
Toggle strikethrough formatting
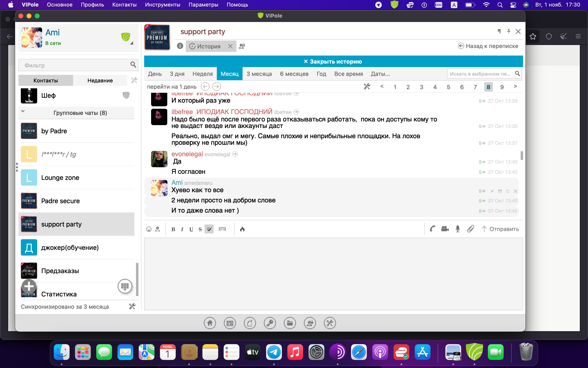(200, 229)
